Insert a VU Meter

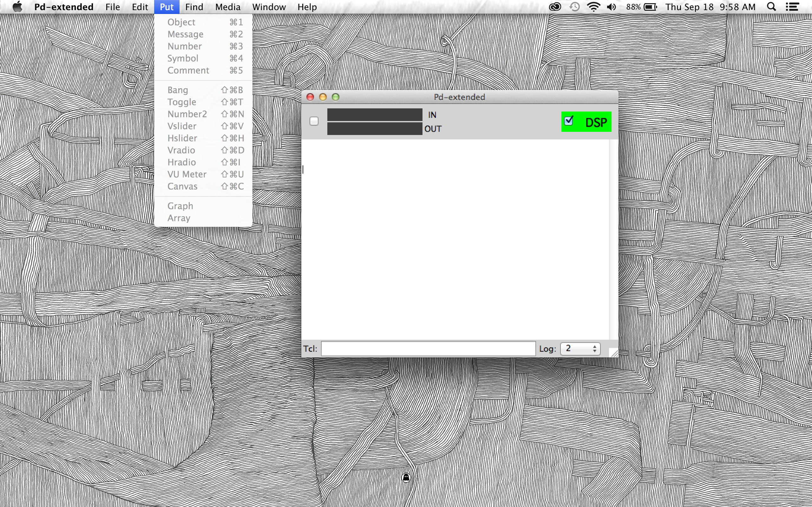coord(187,174)
